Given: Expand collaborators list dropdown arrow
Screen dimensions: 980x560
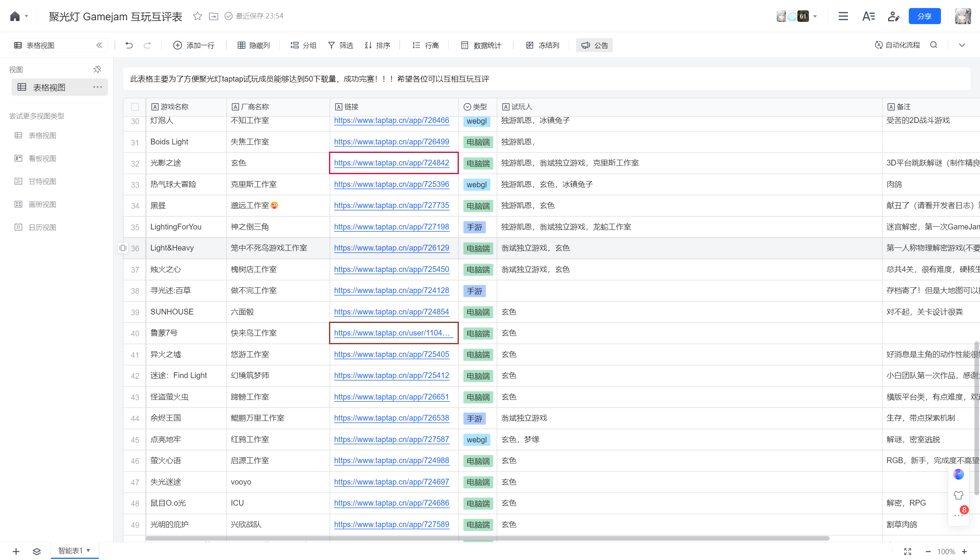Looking at the screenshot, I should tap(815, 16).
